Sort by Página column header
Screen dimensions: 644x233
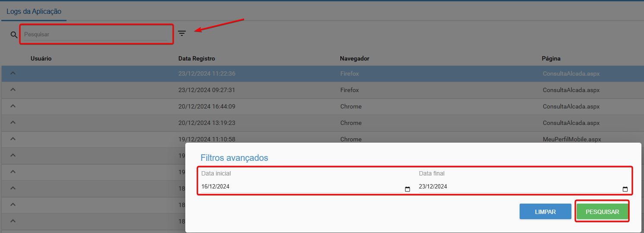pyautogui.click(x=551, y=58)
